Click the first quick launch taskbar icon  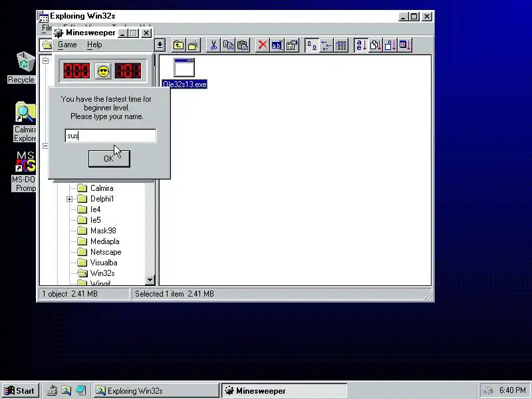tap(52, 390)
